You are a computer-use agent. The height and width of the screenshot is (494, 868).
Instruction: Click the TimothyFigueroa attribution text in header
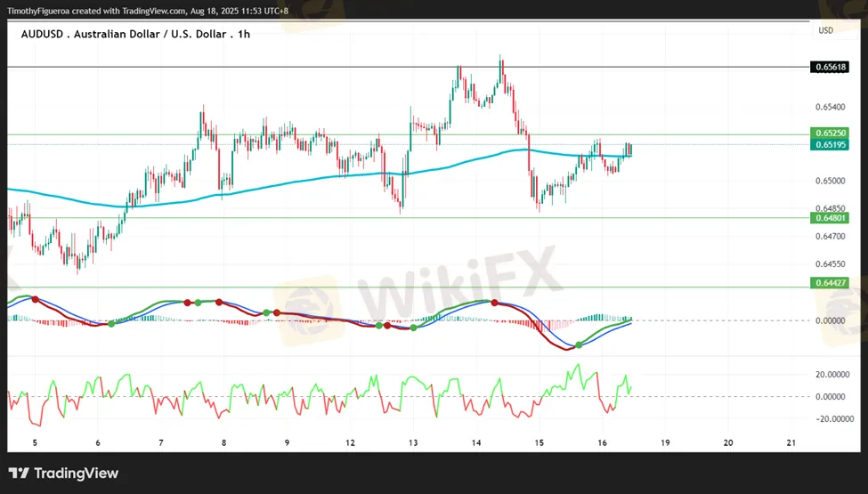pyautogui.click(x=46, y=10)
